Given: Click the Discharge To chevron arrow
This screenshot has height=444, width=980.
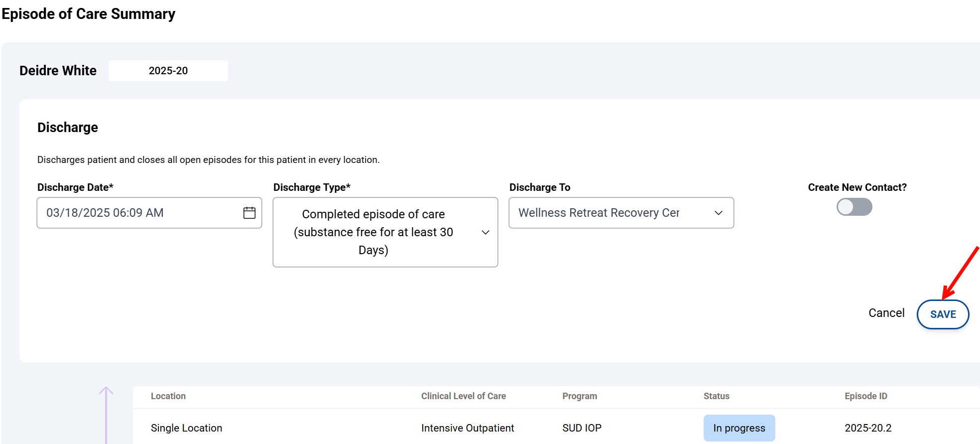Looking at the screenshot, I should point(719,213).
